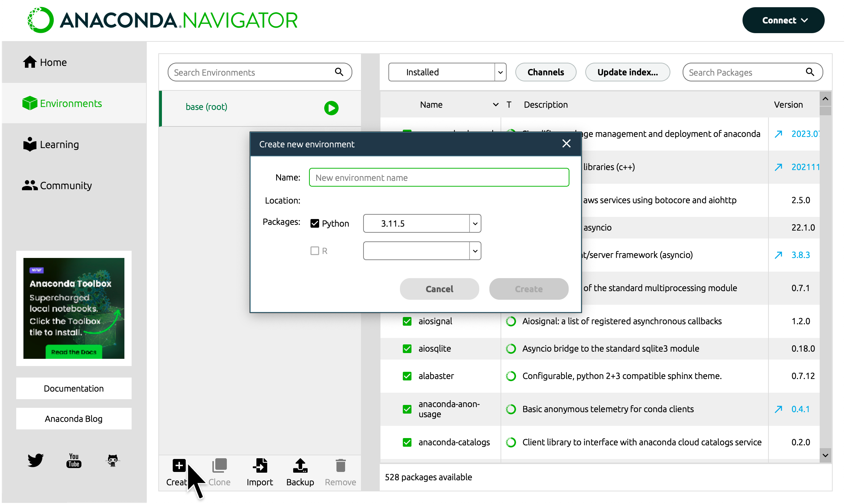The height and width of the screenshot is (504, 846).
Task: Click the 0.4.1 version update link
Action: click(x=800, y=409)
